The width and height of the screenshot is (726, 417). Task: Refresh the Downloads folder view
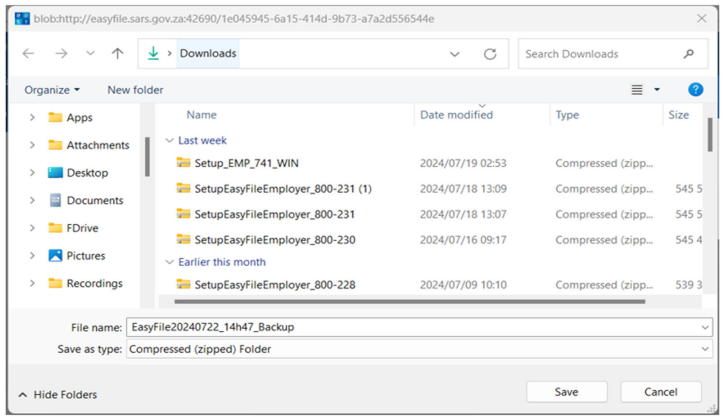[x=490, y=54]
